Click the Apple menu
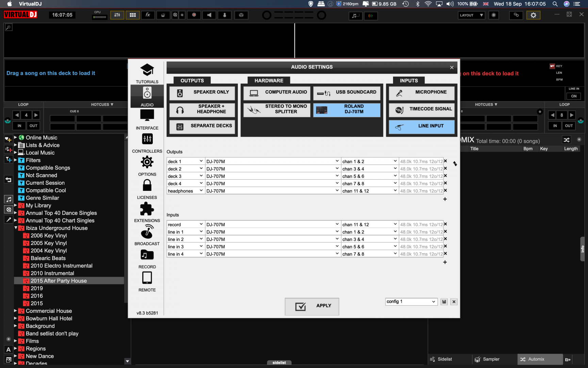588x368 pixels. click(x=9, y=4)
